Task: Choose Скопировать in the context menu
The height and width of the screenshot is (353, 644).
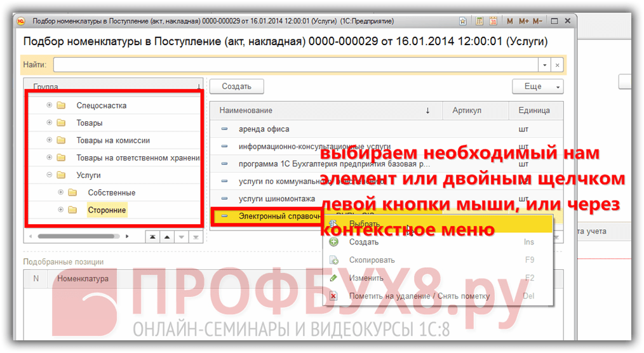Action: pyautogui.click(x=372, y=260)
